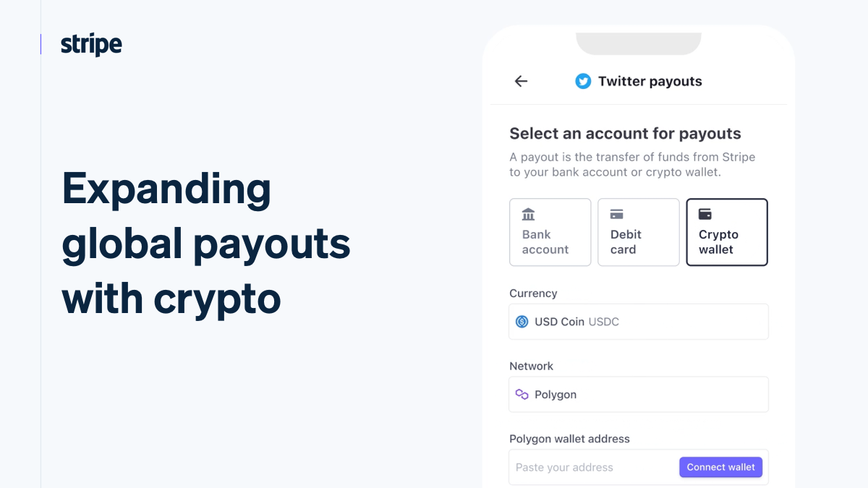Open the Currency selector showing USD Coin
The height and width of the screenshot is (488, 868).
[639, 321]
